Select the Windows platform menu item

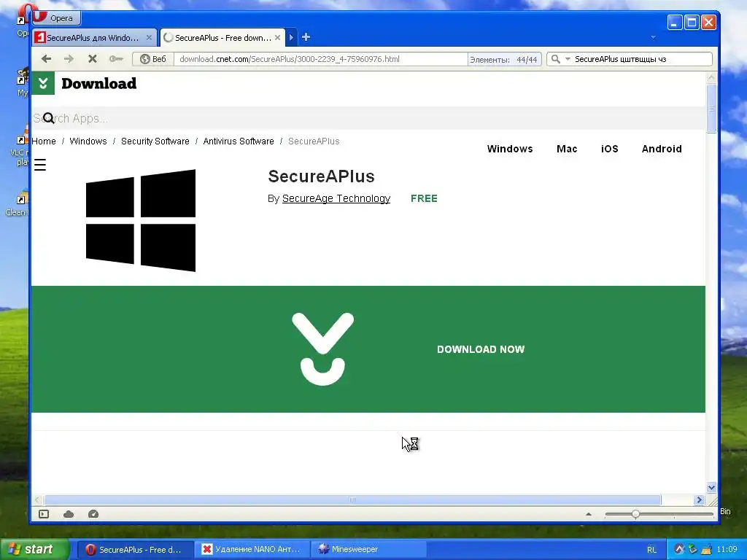[x=510, y=149]
